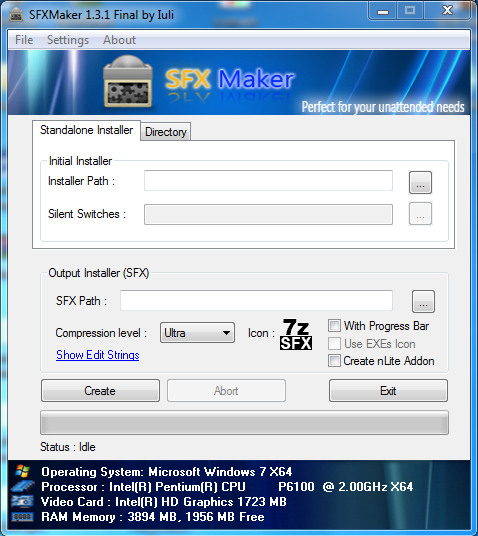Maximize the SFXMaker window
478x536 pixels.
pos(410,11)
